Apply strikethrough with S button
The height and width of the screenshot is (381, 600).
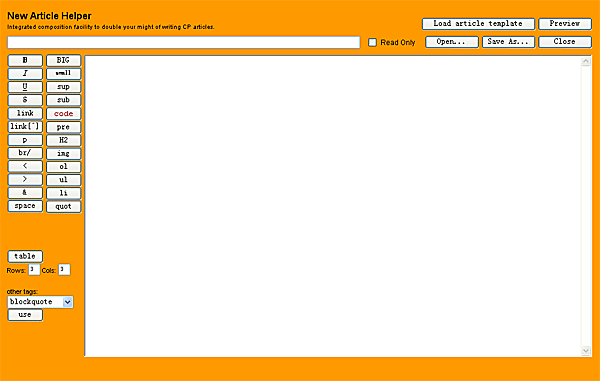pyautogui.click(x=25, y=100)
